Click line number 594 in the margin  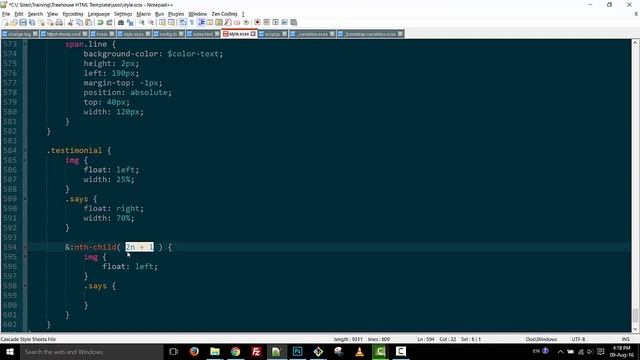pos(9,247)
